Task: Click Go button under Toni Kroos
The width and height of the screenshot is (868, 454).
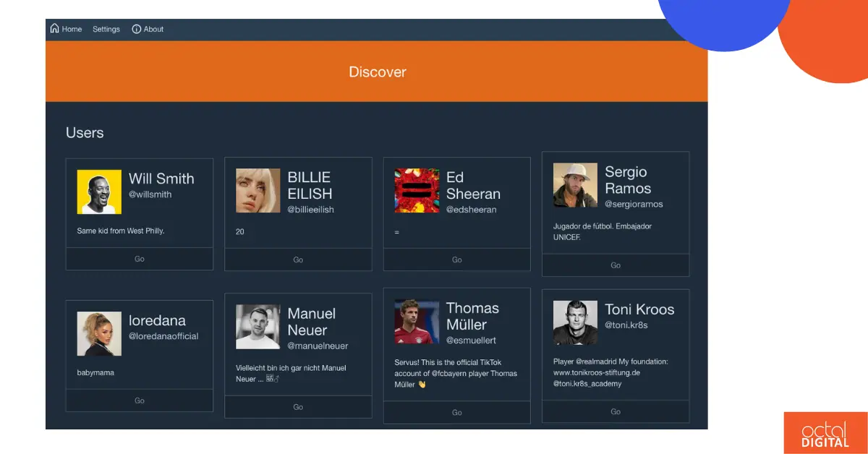Action: 616,411
